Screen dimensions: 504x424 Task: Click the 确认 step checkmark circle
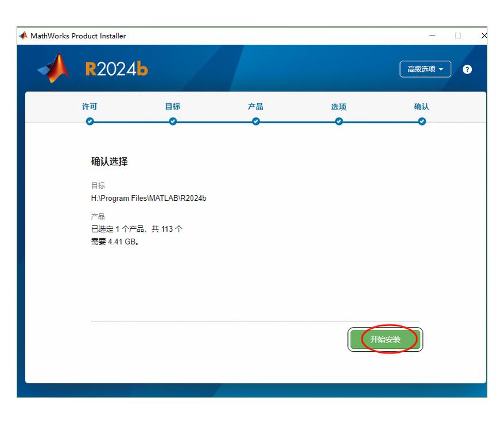[x=422, y=122]
